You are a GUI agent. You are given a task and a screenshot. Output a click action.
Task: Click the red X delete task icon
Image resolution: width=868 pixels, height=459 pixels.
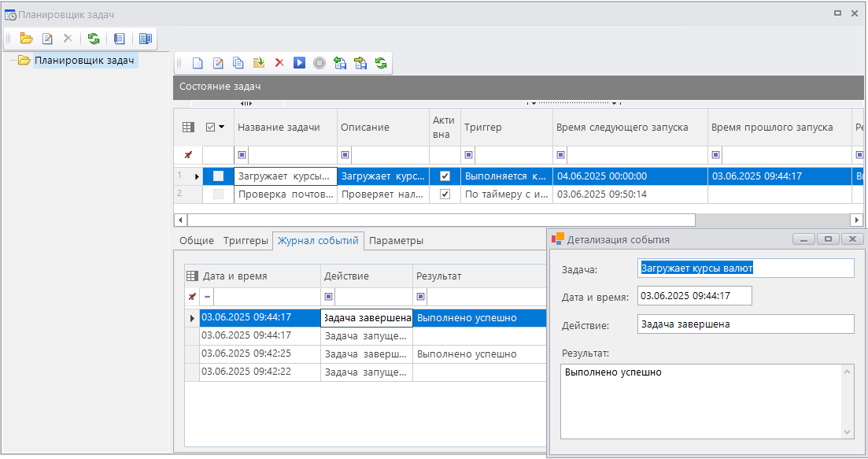pyautogui.click(x=279, y=63)
